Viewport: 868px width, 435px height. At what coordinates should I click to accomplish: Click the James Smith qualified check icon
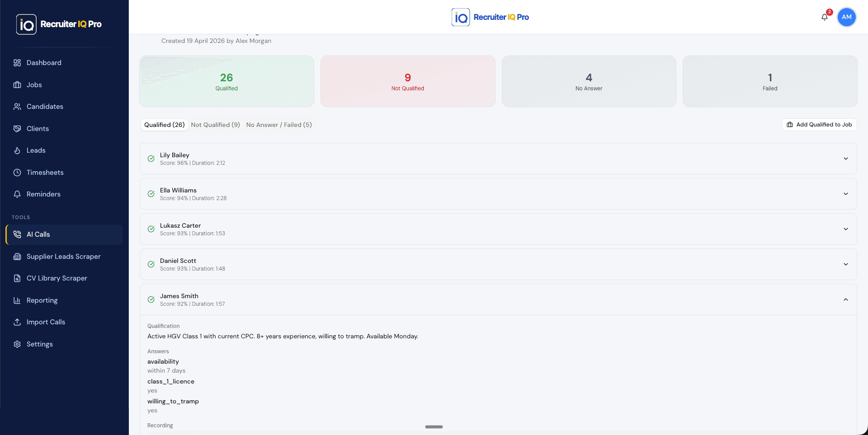pos(151,299)
